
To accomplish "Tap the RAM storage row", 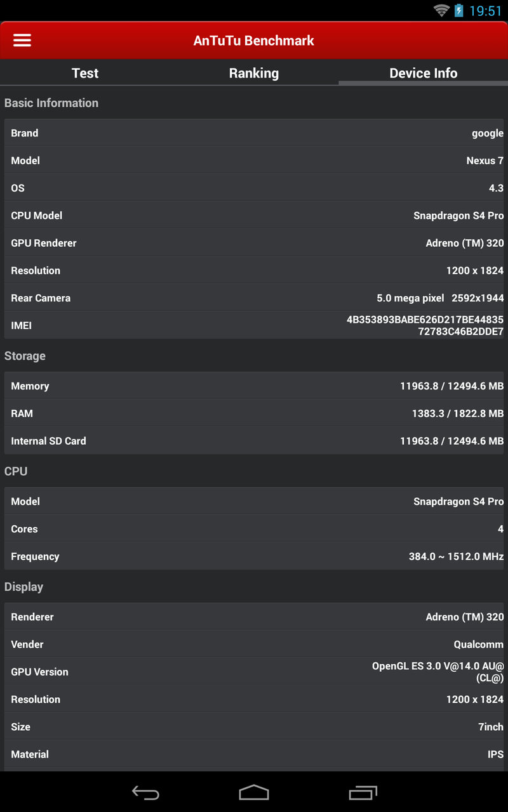I will pyautogui.click(x=254, y=414).
